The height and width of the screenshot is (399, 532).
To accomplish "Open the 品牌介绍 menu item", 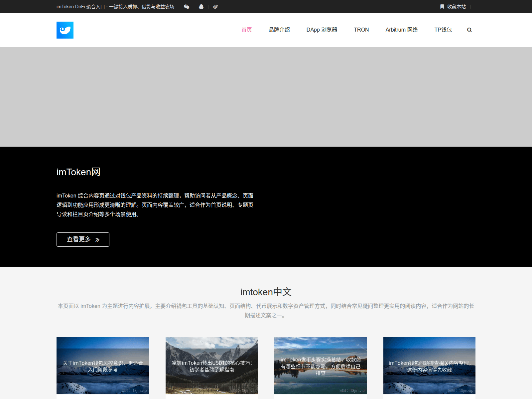I will pos(279,30).
